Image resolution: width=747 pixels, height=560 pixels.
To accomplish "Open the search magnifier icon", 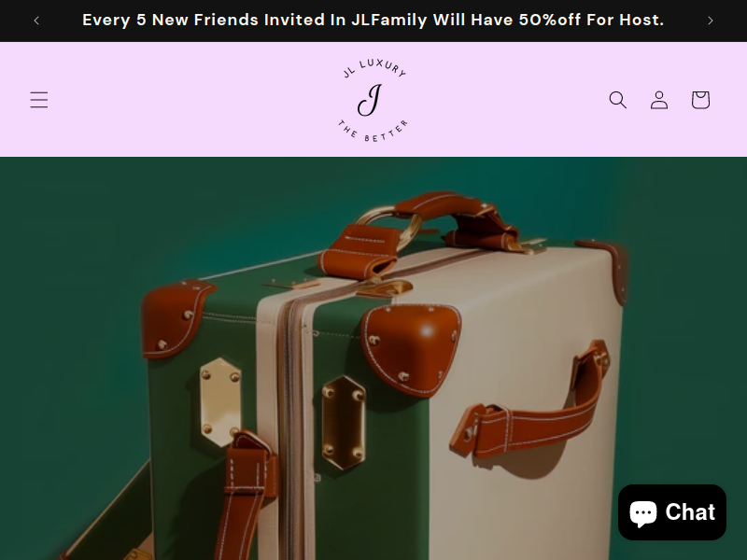I will (618, 100).
